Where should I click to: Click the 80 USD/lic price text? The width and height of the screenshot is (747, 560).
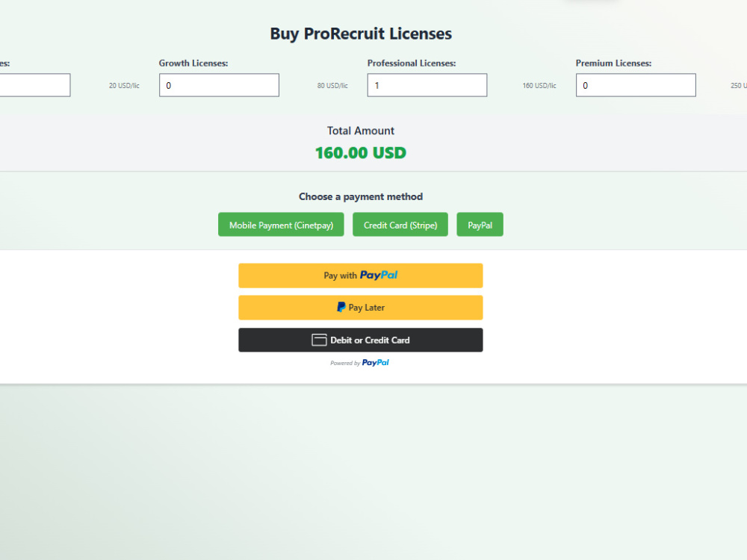332,86
